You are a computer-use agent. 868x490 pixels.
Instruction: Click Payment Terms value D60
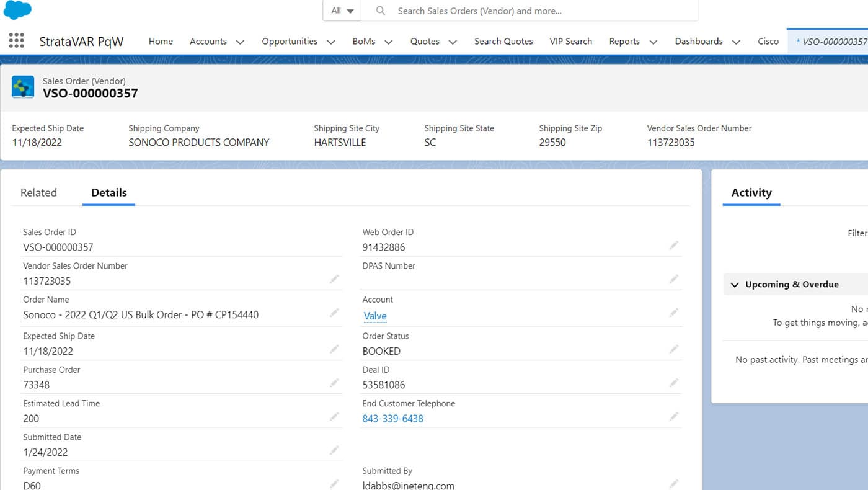(32, 485)
